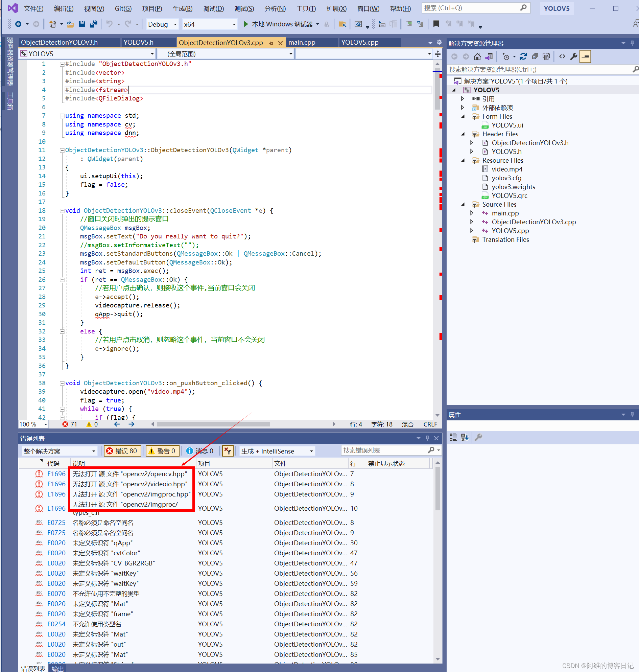Viewport: 639px width, 672px height.
Task: Select YOLOV5.ui in Solution Explorer
Action: click(507, 125)
